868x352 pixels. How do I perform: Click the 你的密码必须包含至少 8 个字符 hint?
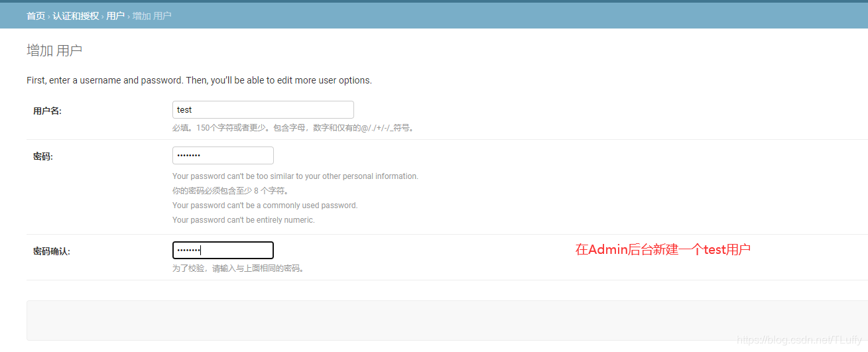231,191
